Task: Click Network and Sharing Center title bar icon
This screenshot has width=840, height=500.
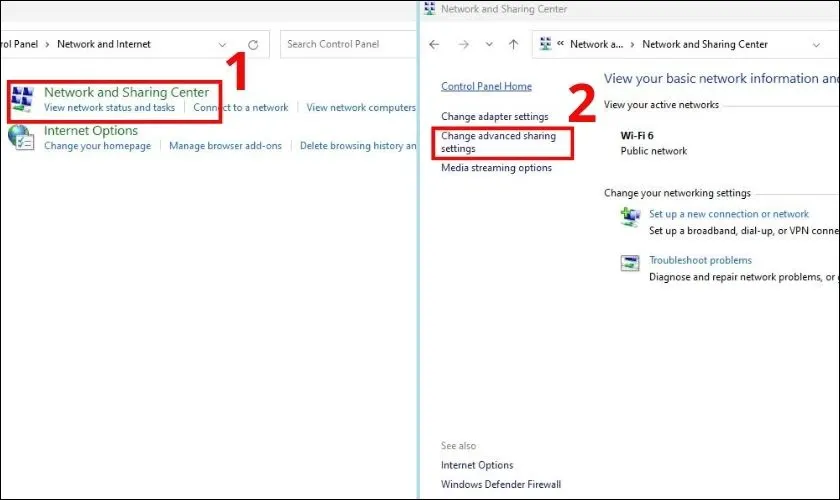Action: pyautogui.click(x=430, y=9)
